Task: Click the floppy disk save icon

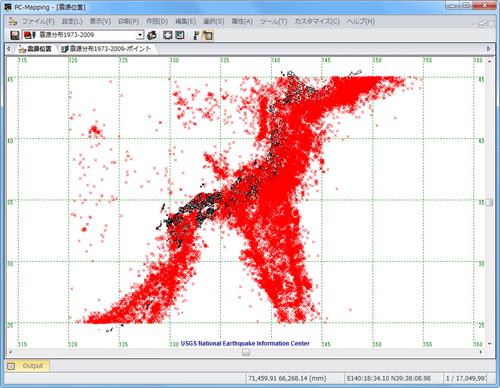Action: [14, 35]
